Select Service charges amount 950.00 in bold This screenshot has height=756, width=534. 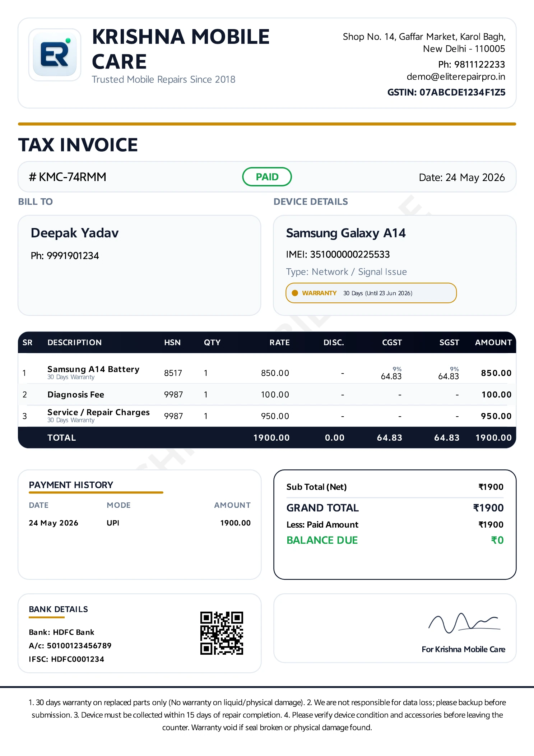(x=496, y=416)
